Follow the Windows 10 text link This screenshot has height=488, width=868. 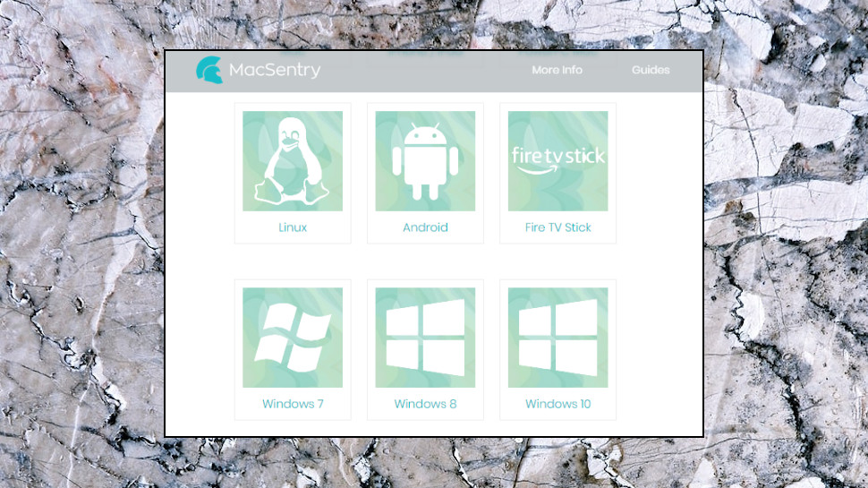[558, 404]
